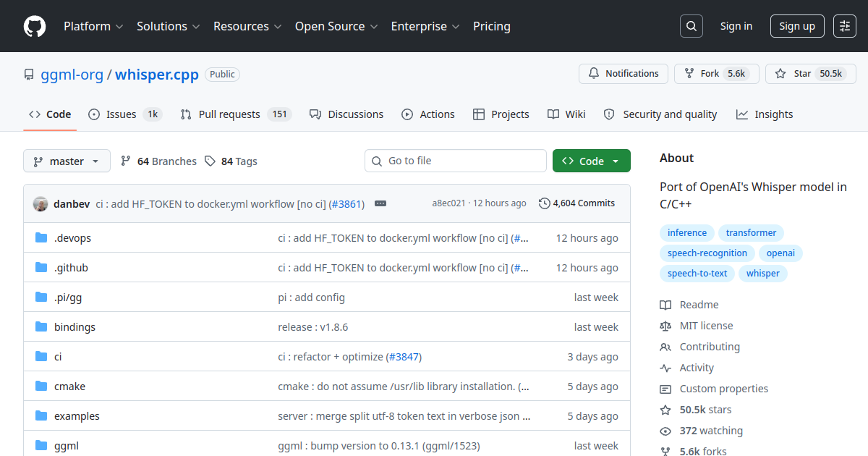Click the commit history clock icon
The width and height of the screenshot is (868, 456).
(544, 203)
